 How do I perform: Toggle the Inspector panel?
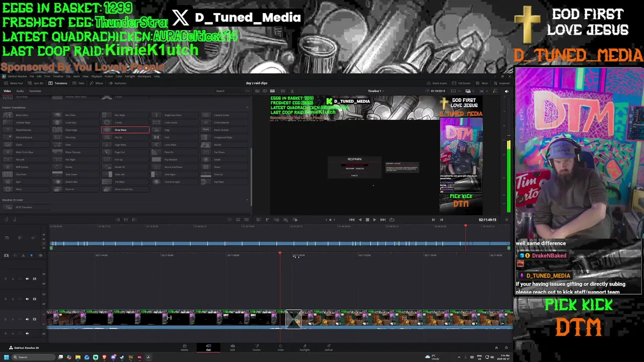pos(502,83)
